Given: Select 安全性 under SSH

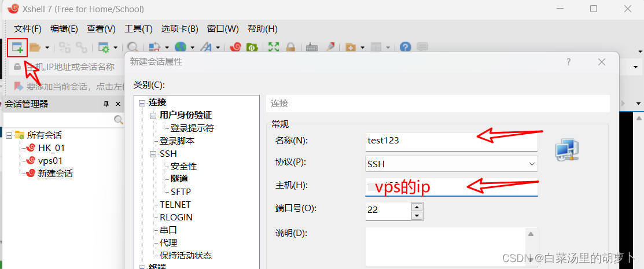Looking at the screenshot, I should click(183, 167).
